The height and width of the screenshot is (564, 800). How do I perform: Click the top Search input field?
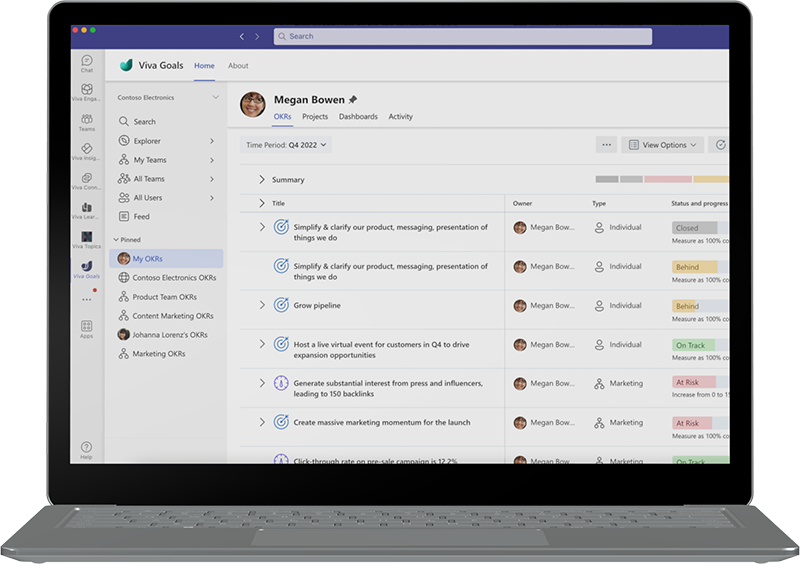(x=462, y=37)
